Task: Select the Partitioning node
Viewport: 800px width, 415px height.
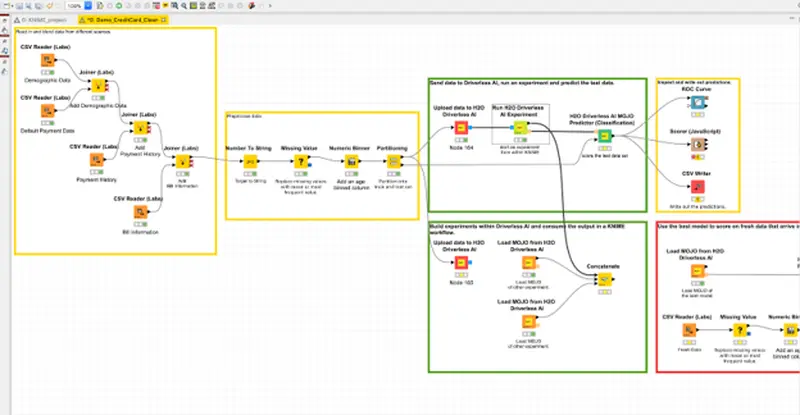Action: click(x=393, y=161)
